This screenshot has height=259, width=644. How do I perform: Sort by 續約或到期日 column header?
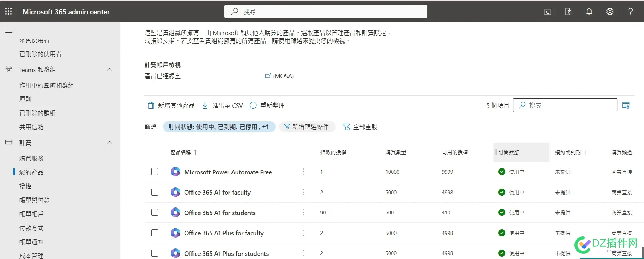570,152
